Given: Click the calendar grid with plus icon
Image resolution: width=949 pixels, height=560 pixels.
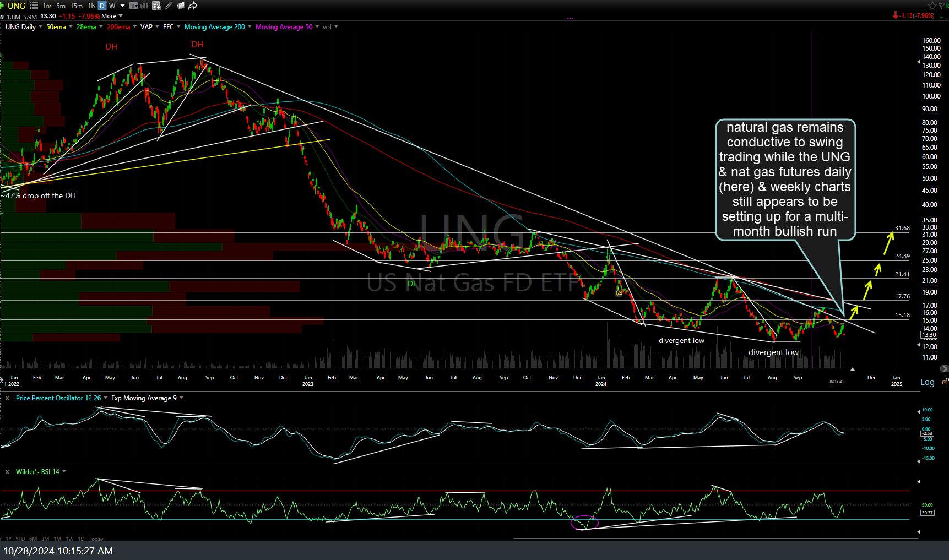Looking at the screenshot, I should 156,6.
